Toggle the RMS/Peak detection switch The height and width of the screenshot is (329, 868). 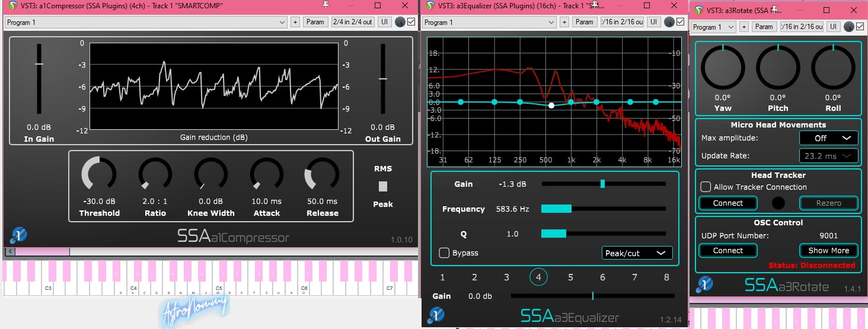(x=383, y=186)
